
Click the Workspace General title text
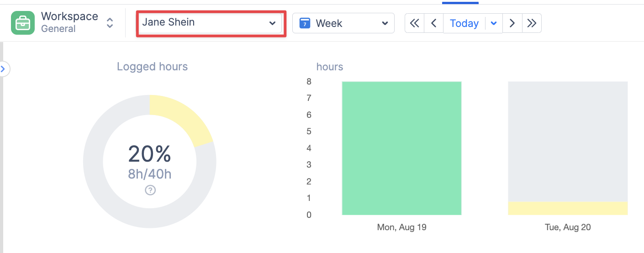69,22
